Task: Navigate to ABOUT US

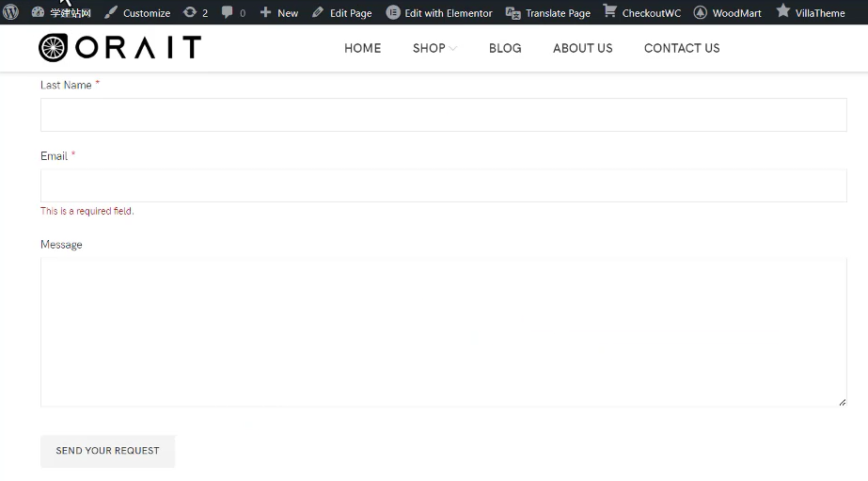Action: (x=583, y=48)
